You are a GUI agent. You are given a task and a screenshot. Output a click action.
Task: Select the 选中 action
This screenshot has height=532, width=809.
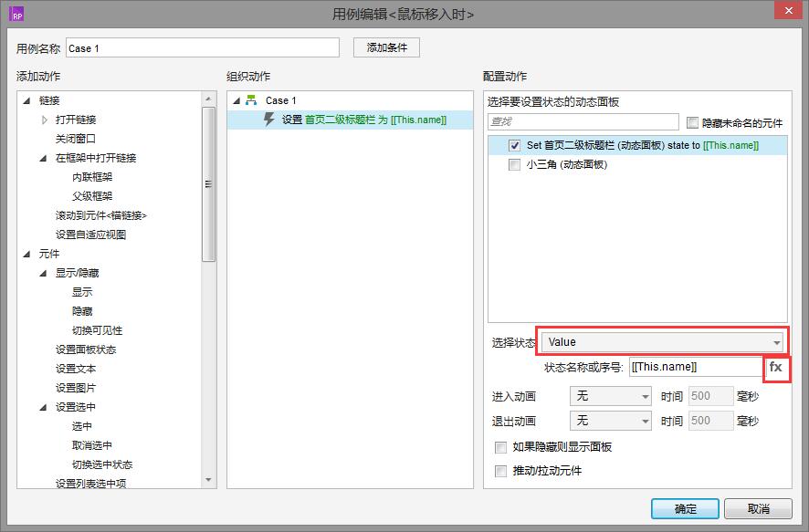coord(82,426)
